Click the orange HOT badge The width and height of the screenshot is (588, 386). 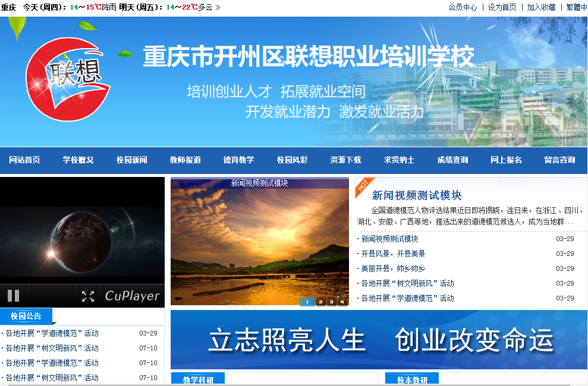[x=362, y=185]
